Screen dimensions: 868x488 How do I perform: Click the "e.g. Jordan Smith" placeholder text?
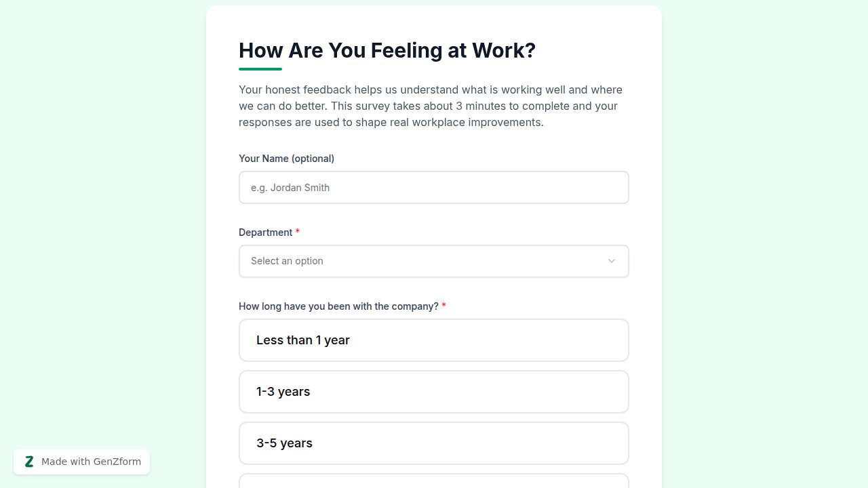coord(290,188)
